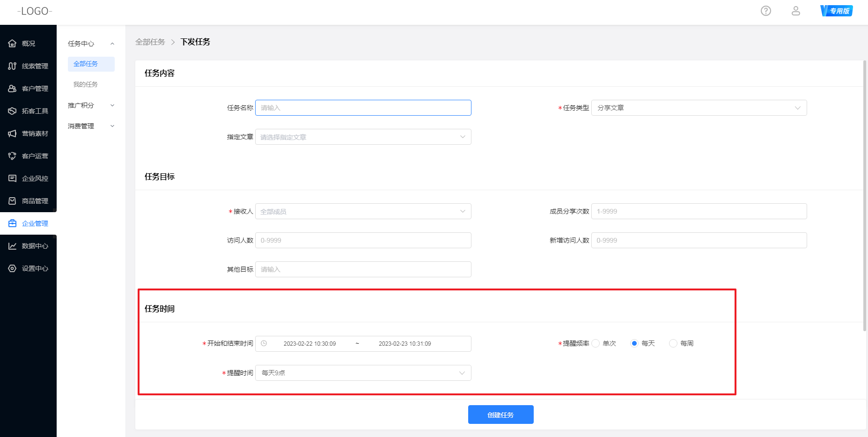Open the 指定文章 selection dropdown
868x437 pixels.
(x=363, y=137)
